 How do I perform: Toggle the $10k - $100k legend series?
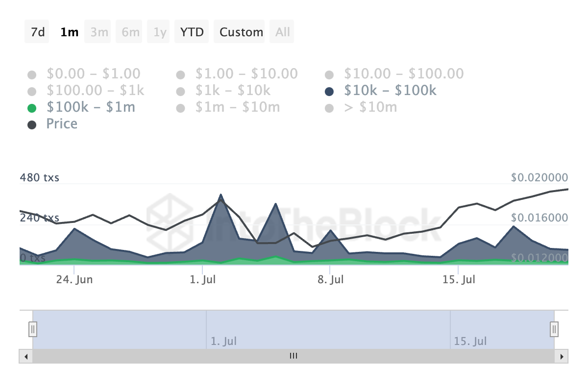point(390,91)
